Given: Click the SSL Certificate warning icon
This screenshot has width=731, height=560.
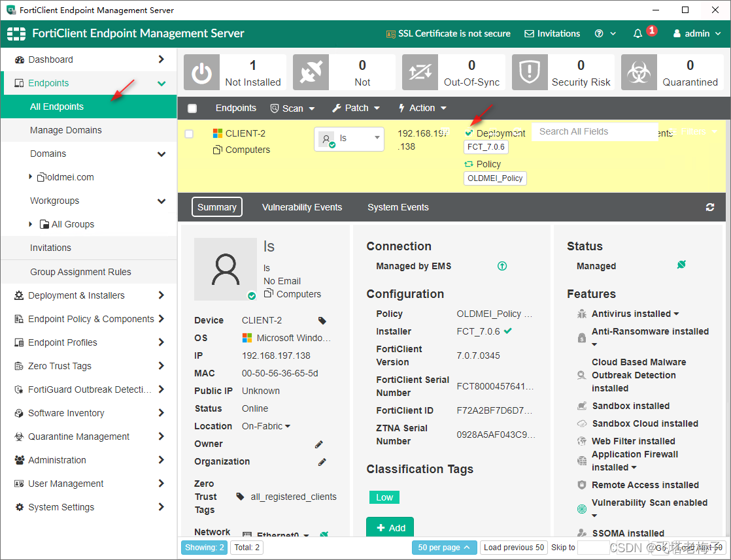Looking at the screenshot, I should point(391,34).
